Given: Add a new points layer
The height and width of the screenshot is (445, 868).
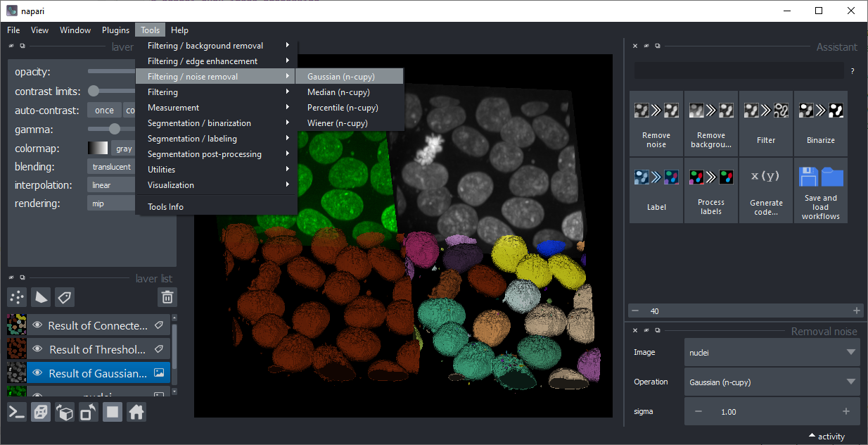Looking at the screenshot, I should (16, 297).
